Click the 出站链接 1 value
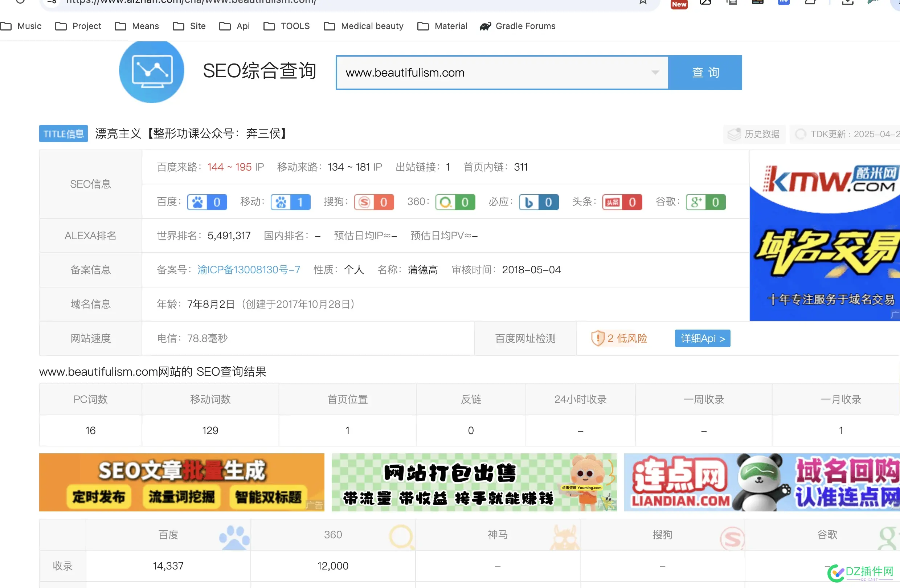This screenshot has width=900, height=588. tap(448, 167)
